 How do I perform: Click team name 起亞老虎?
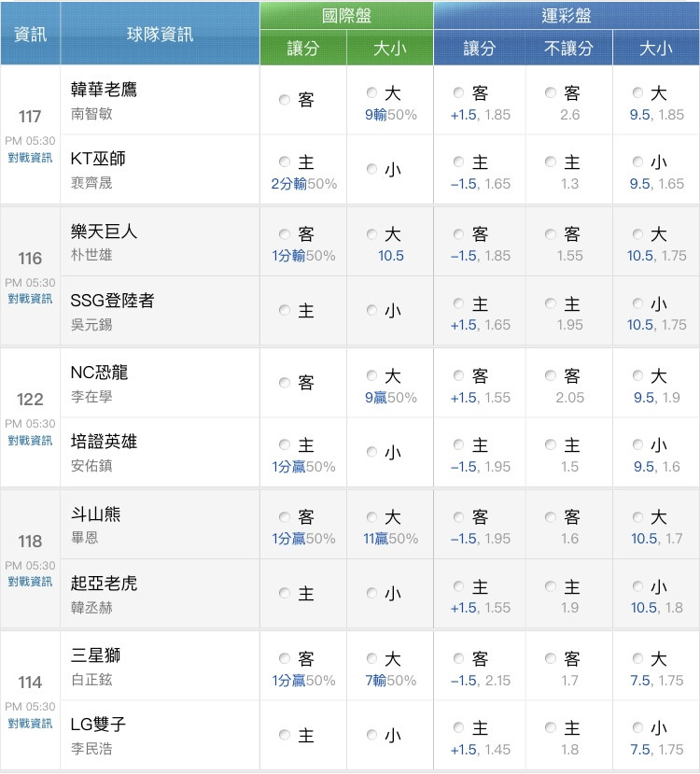click(105, 583)
